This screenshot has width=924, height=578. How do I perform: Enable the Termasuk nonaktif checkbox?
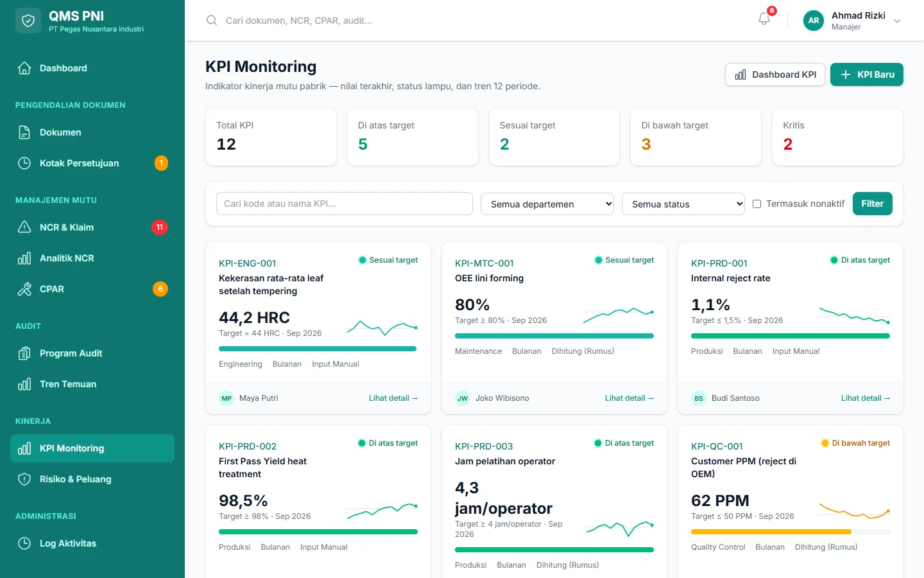coord(757,204)
